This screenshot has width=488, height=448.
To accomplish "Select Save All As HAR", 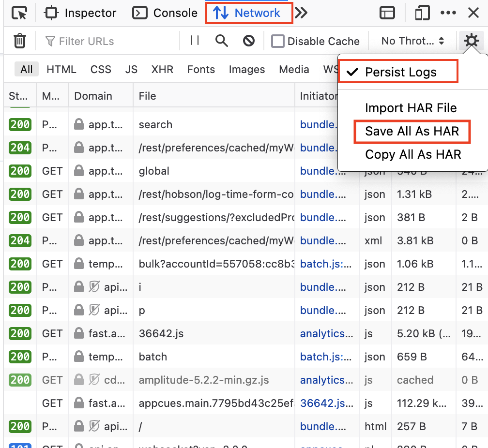I will click(x=412, y=131).
